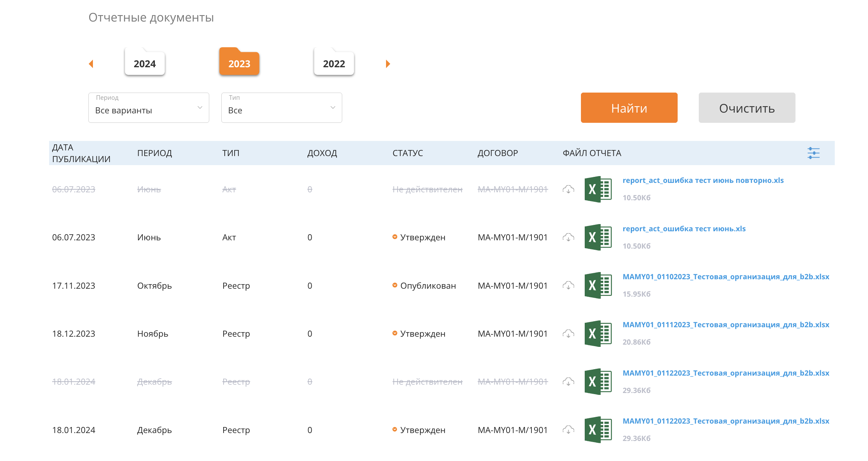Click Excel icon in last December row

tap(598, 430)
